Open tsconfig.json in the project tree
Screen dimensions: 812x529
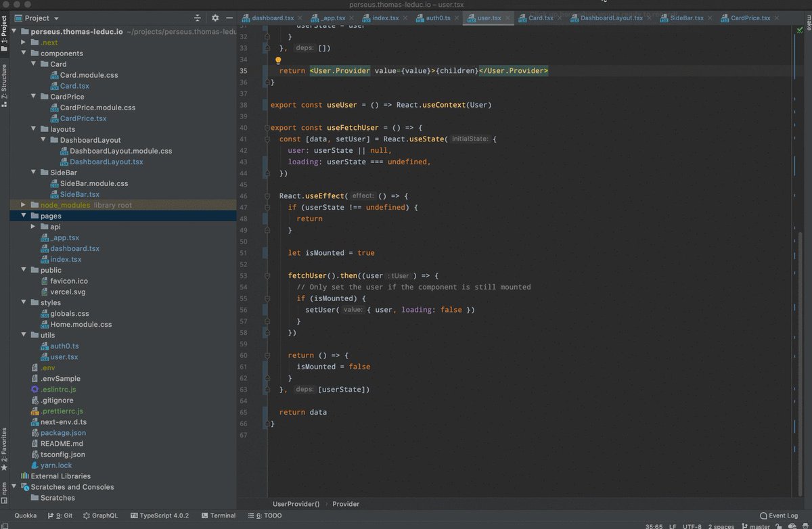pyautogui.click(x=58, y=454)
